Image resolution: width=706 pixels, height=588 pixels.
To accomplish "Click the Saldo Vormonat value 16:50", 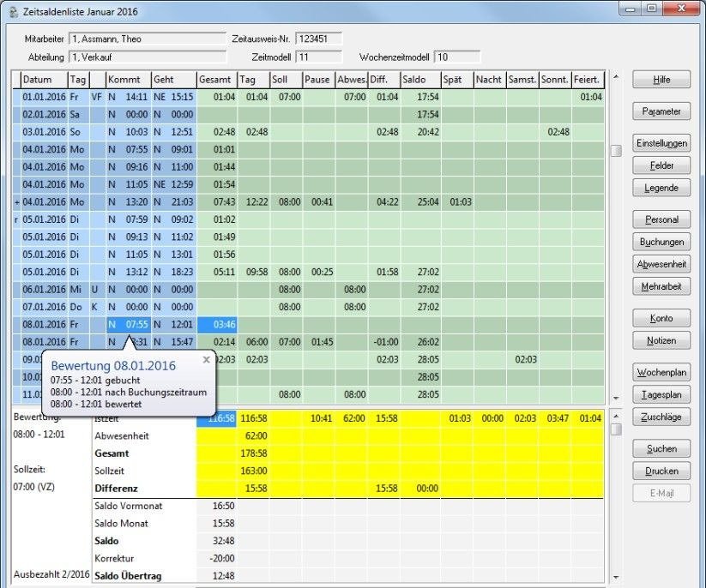I will (223, 506).
